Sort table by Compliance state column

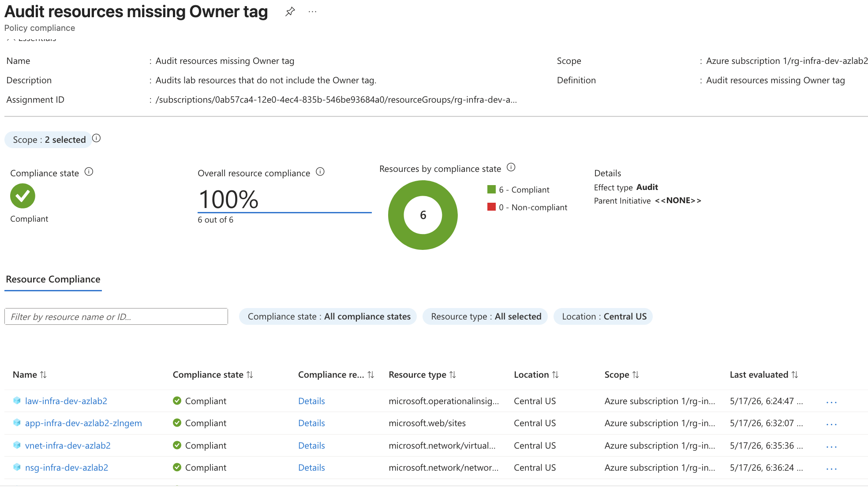click(x=213, y=375)
